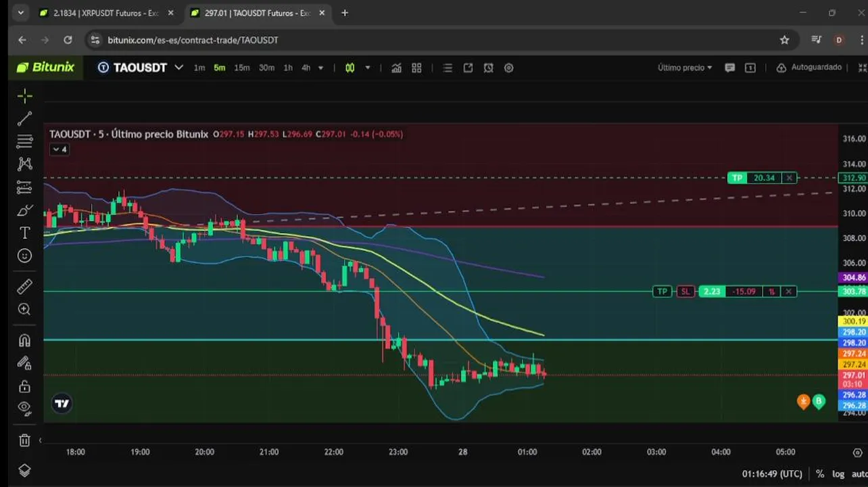This screenshot has width=868, height=487.
Task: Select the ruler measure tool
Action: (x=24, y=287)
